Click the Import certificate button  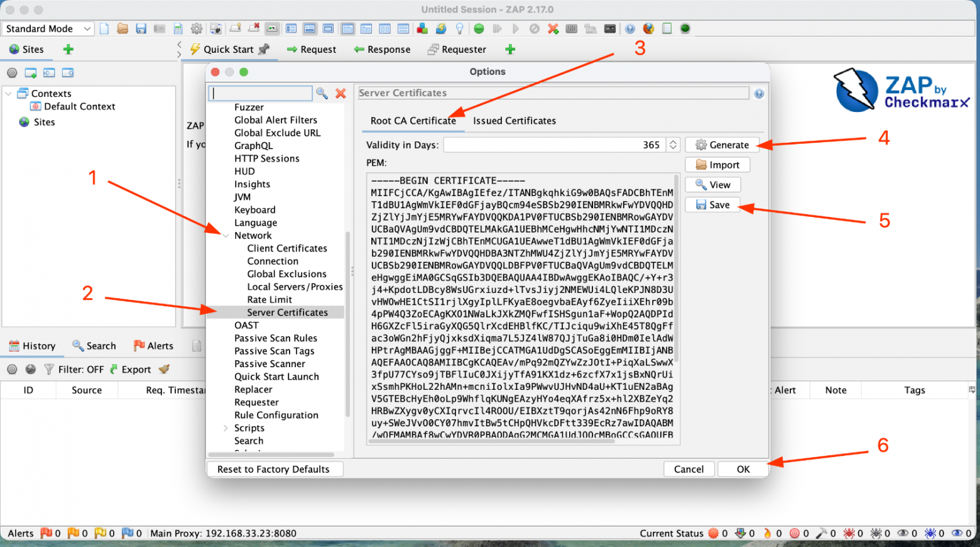click(717, 165)
